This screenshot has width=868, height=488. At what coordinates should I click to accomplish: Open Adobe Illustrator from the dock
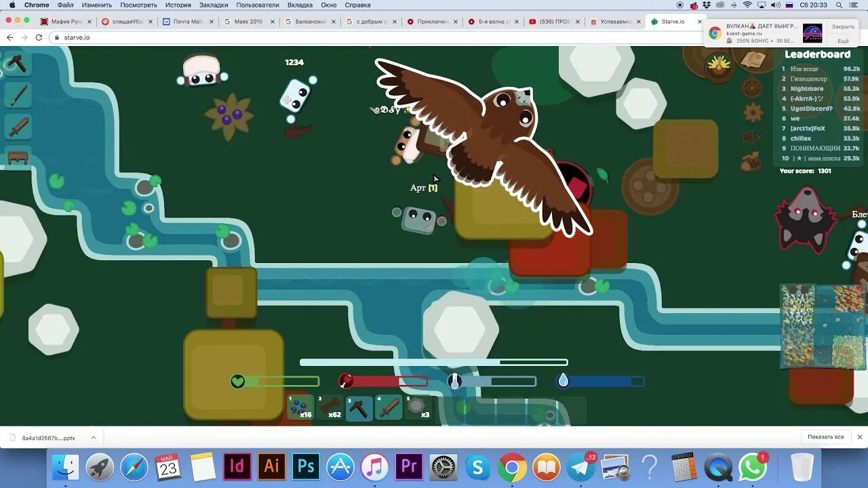272,467
